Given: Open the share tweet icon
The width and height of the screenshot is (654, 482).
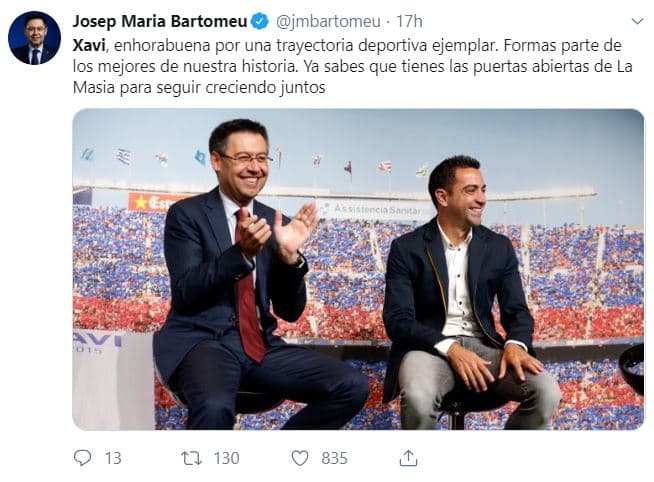Looking at the screenshot, I should coord(407,457).
